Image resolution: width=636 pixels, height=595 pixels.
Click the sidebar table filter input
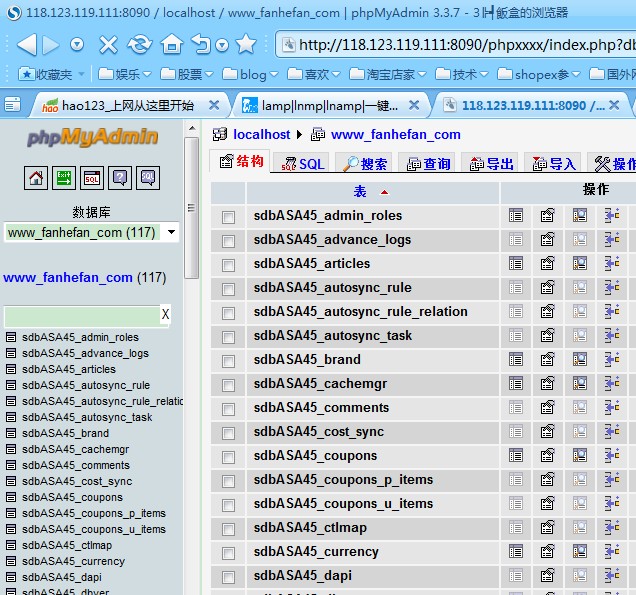[x=82, y=315]
